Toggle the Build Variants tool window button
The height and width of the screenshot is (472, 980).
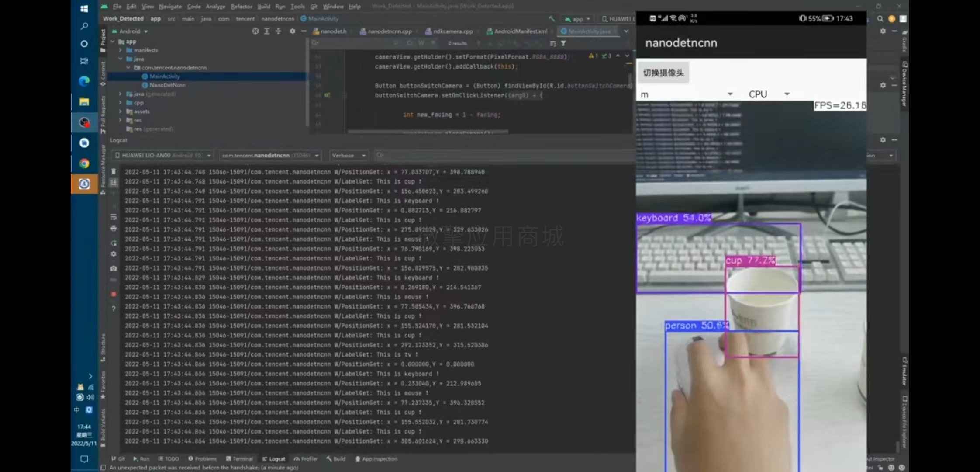(x=103, y=427)
